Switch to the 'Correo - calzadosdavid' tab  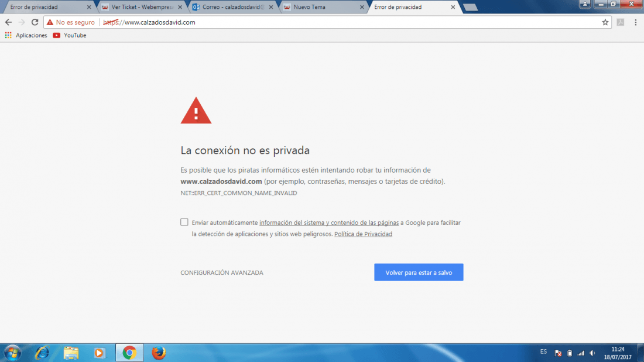coord(229,7)
